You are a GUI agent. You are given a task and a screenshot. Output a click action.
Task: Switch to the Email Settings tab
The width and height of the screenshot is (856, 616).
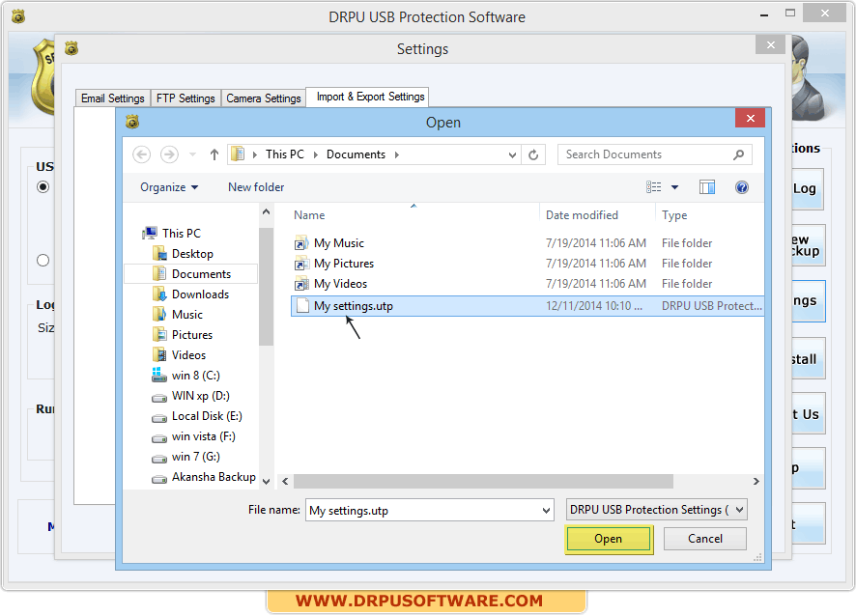[112, 98]
